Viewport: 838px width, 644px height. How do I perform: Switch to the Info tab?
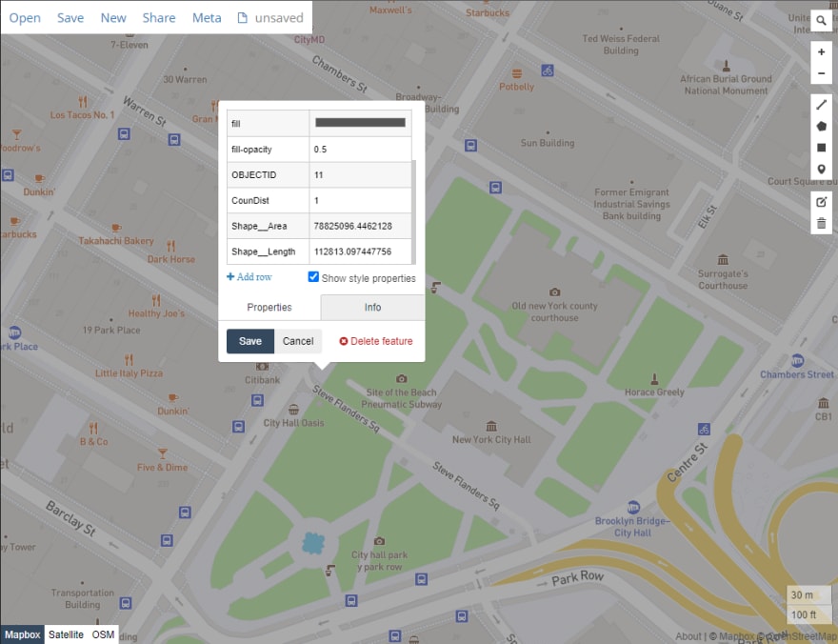(x=372, y=308)
